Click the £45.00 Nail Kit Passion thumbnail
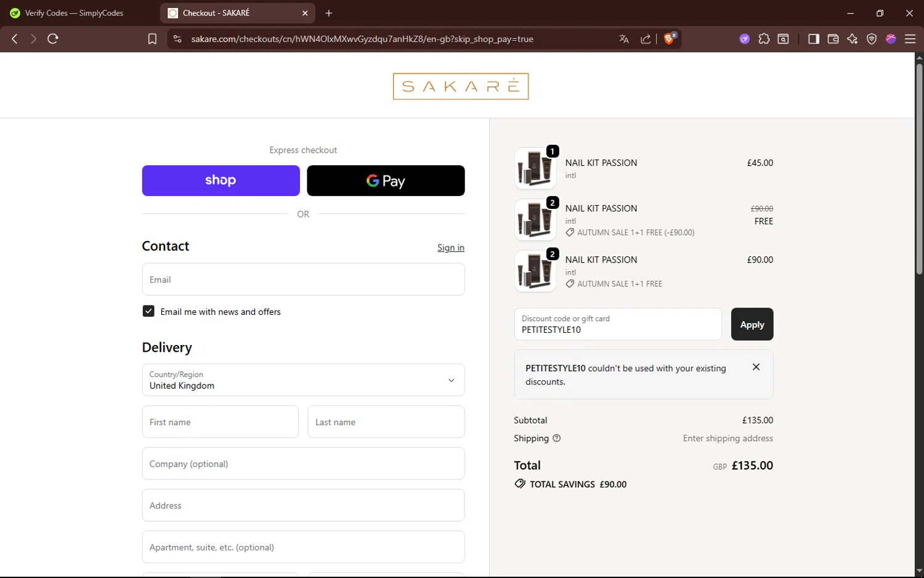 pos(535,168)
